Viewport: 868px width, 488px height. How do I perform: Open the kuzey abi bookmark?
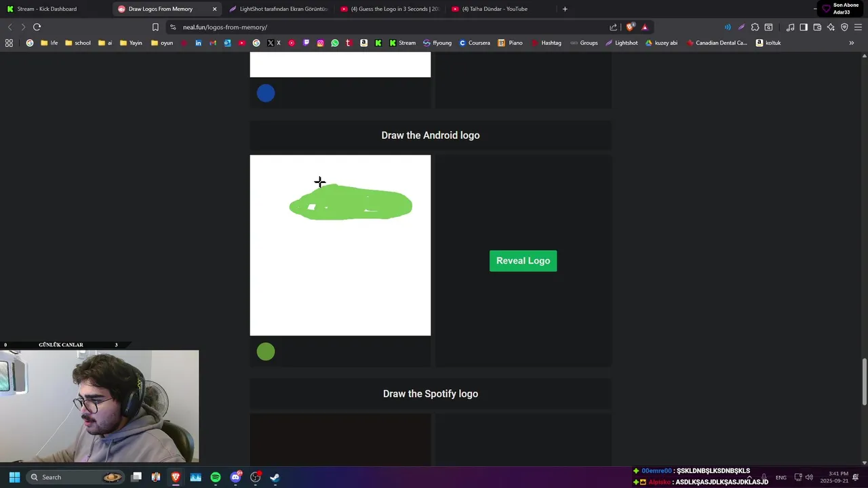pyautogui.click(x=661, y=43)
